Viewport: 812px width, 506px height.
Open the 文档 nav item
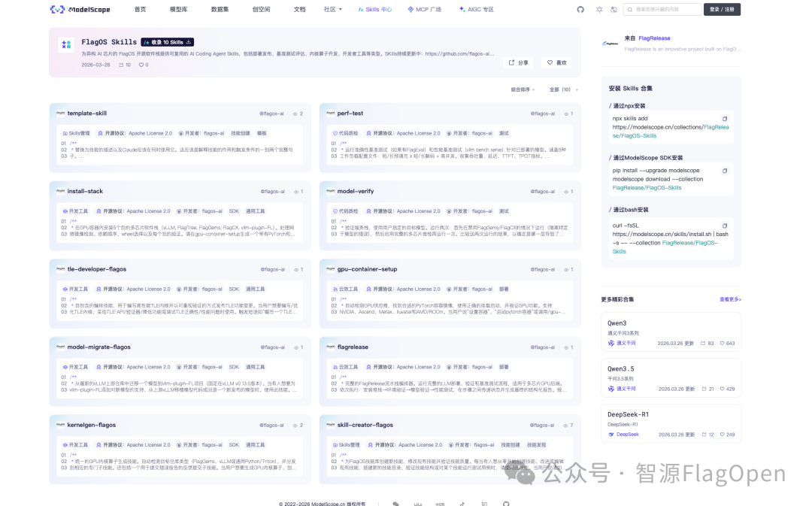point(299,9)
